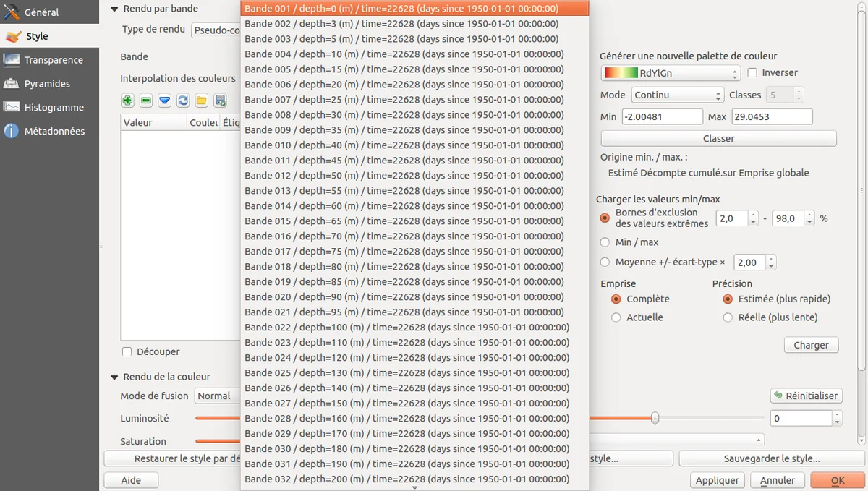Click the floppy disk export color map icon

coord(221,101)
